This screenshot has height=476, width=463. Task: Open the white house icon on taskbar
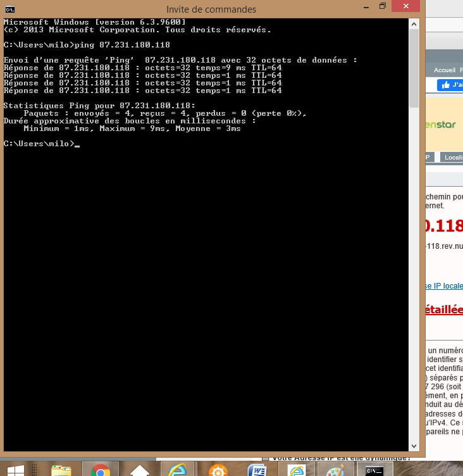[x=140, y=470]
